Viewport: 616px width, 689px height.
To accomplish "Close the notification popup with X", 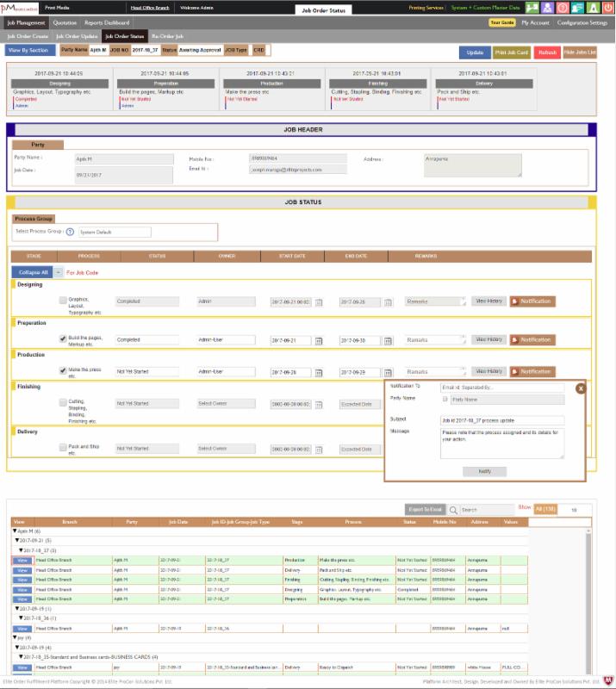I will 581,388.
